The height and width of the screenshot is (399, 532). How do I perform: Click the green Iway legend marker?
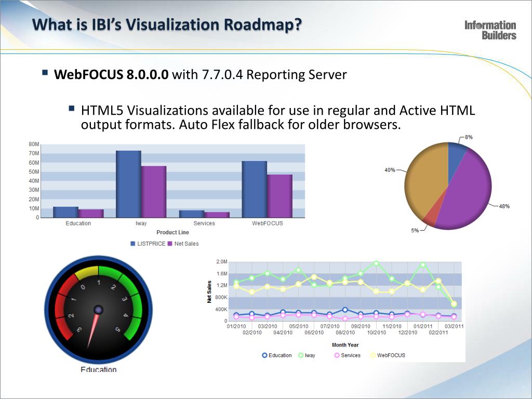301,355
